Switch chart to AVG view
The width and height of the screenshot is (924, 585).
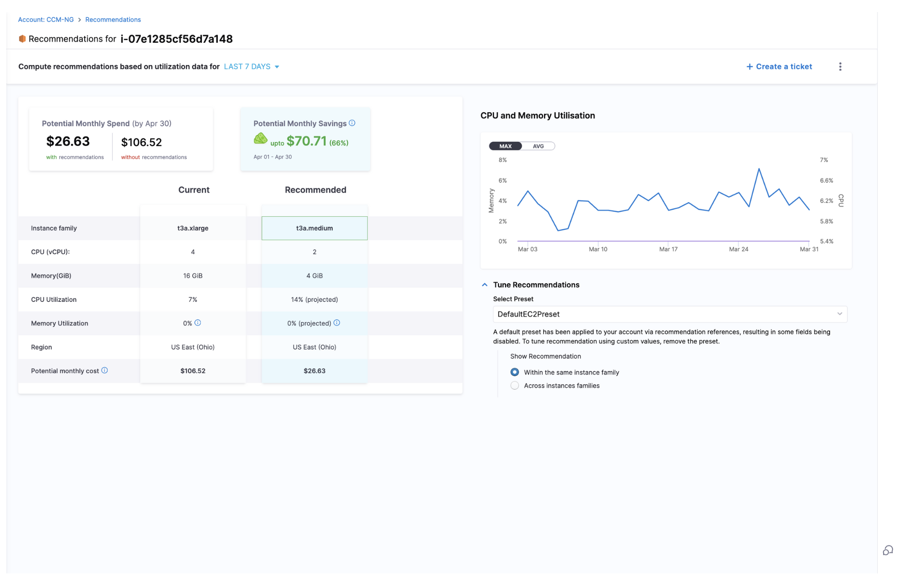[x=538, y=146]
